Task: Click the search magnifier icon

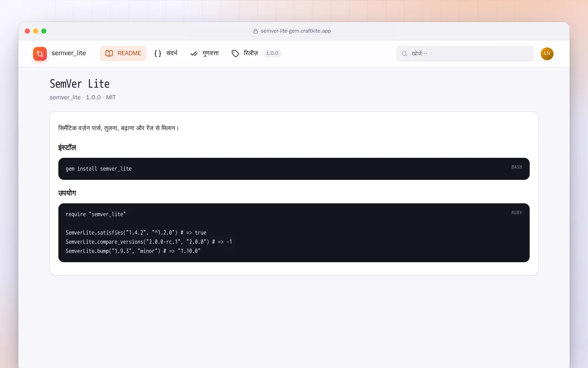Action: click(404, 53)
